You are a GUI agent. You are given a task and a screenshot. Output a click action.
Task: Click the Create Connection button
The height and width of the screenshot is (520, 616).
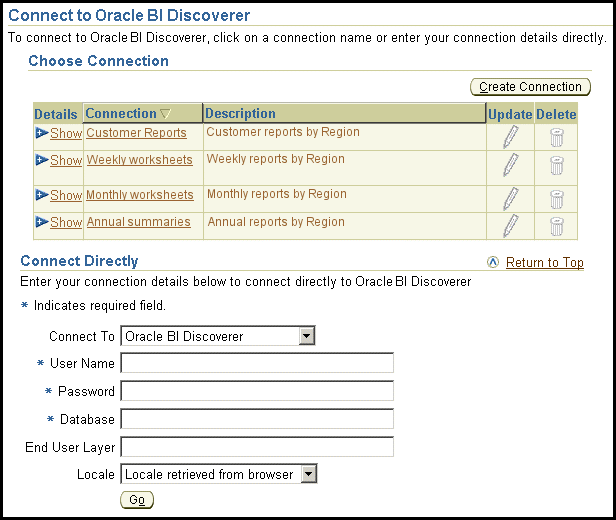[x=530, y=87]
